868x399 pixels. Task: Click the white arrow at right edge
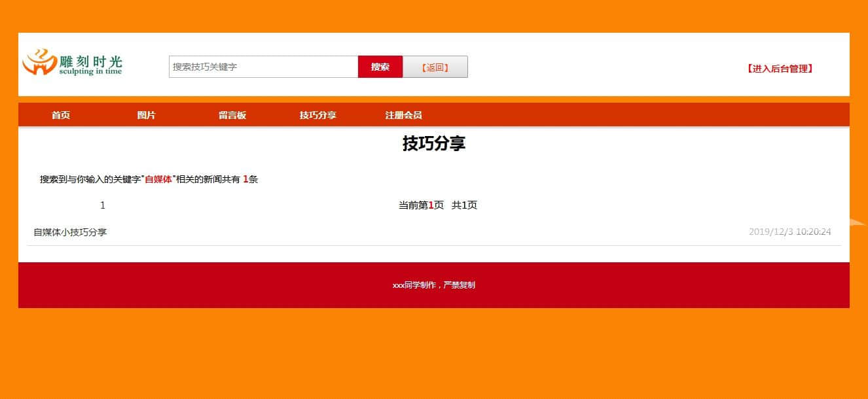pos(857,222)
